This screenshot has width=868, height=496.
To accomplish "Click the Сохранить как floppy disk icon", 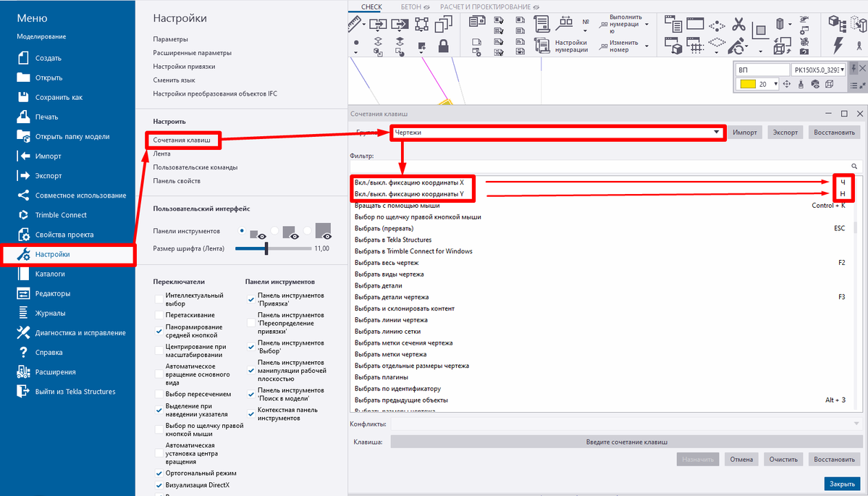I will tap(23, 98).
